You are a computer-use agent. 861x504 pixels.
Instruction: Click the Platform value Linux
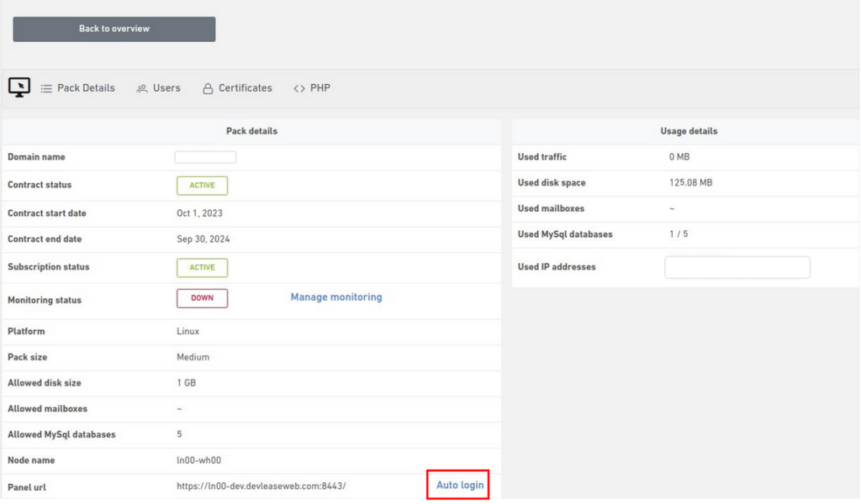(188, 331)
